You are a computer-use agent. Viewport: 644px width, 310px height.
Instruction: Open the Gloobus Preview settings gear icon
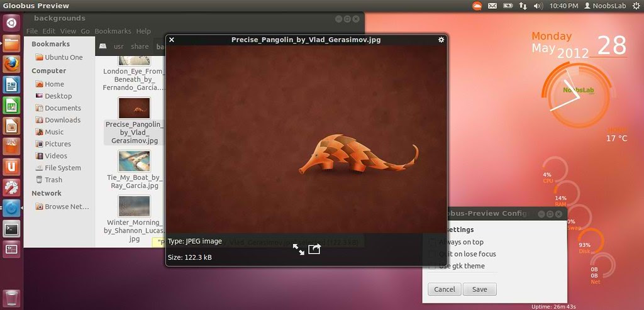pos(441,40)
